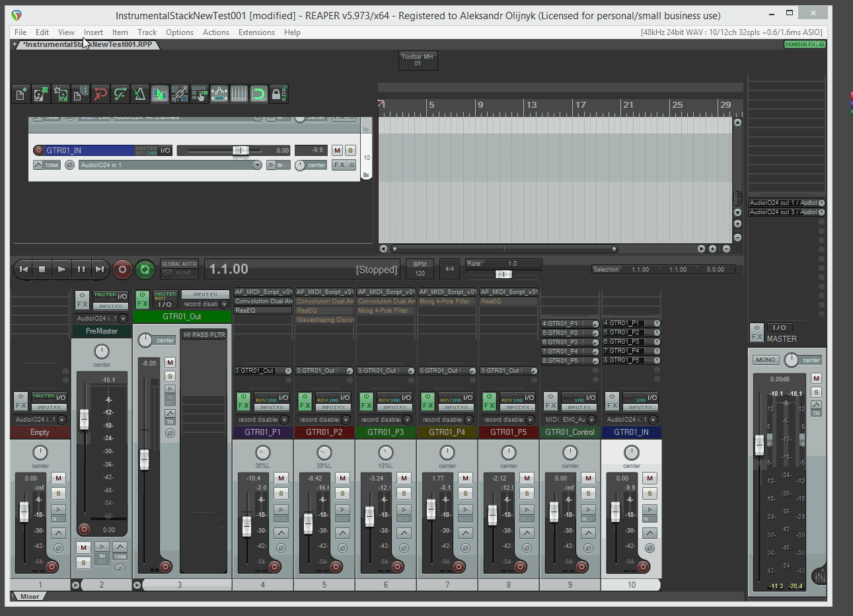Open PreMaster AudioIO24 input dropdown
The width and height of the screenshot is (853, 616).
click(123, 319)
